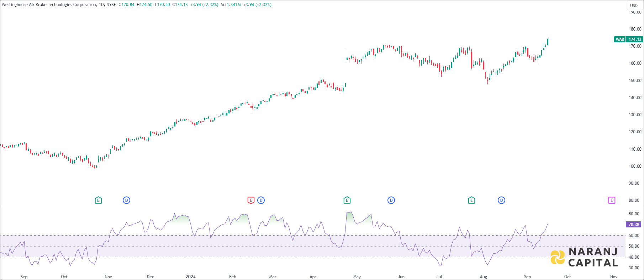Click the 60.00 level on RSI scale
The width and height of the screenshot is (644, 280).
tap(634, 236)
